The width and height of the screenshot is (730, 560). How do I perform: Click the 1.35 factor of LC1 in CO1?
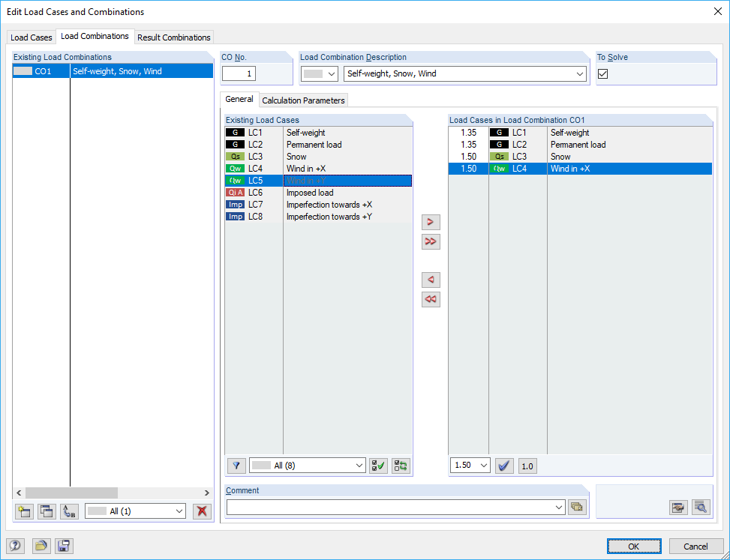(468, 133)
